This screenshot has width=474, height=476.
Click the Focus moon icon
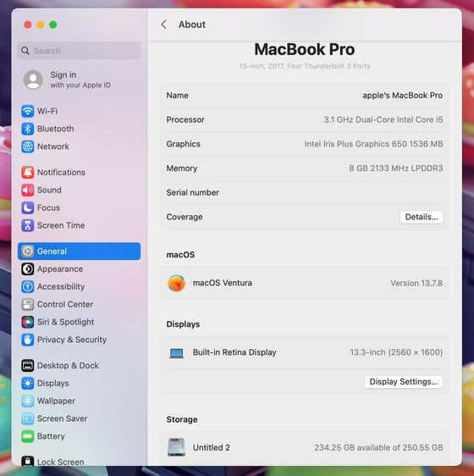point(28,208)
